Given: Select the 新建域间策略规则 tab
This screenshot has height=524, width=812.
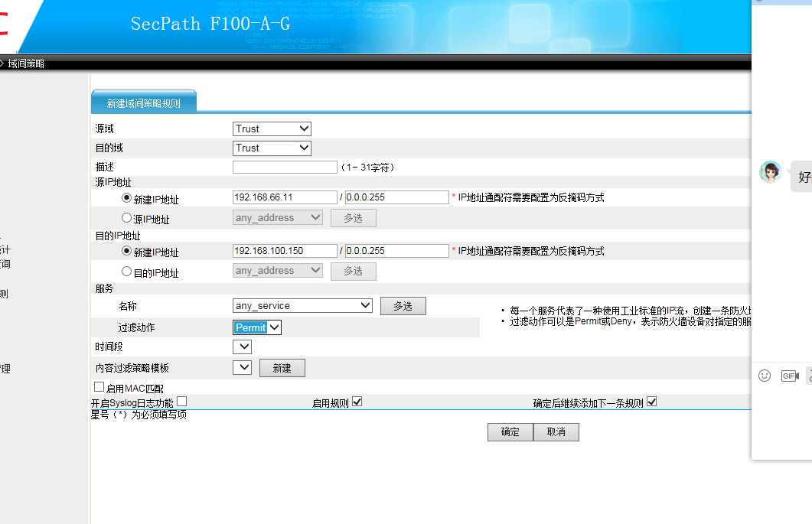Looking at the screenshot, I should click(x=143, y=103).
